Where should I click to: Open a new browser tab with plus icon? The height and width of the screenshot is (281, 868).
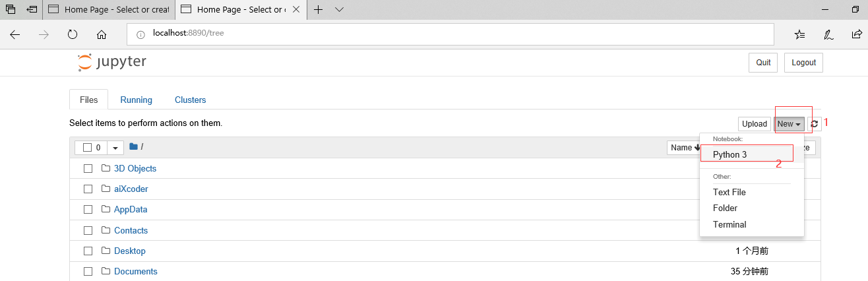(x=319, y=9)
